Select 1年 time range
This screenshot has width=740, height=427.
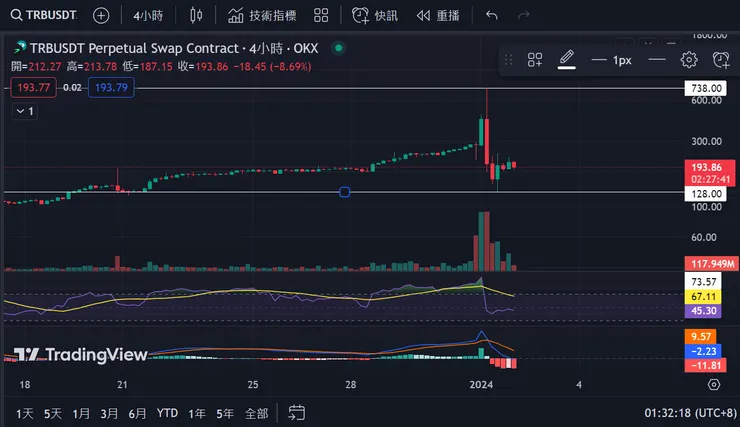[x=197, y=414]
